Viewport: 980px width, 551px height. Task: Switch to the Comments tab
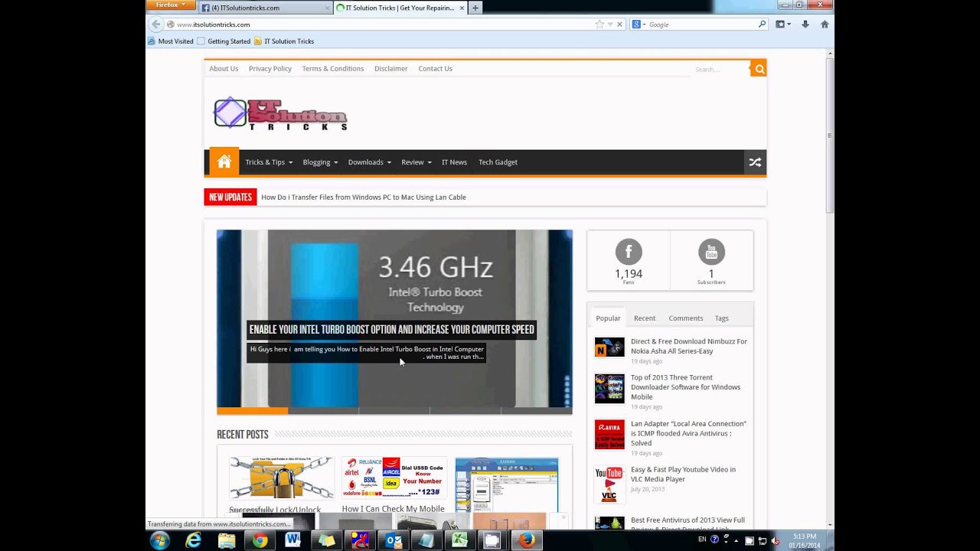pos(686,318)
